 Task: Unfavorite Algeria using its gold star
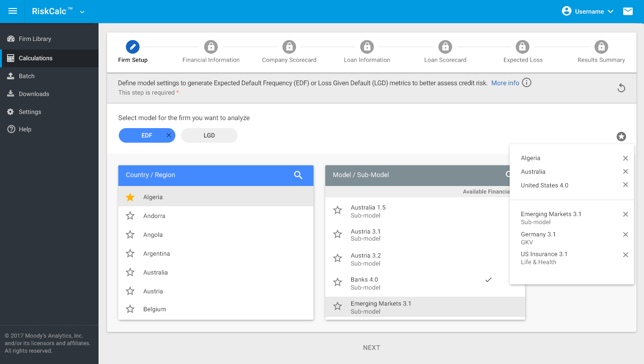(x=130, y=197)
